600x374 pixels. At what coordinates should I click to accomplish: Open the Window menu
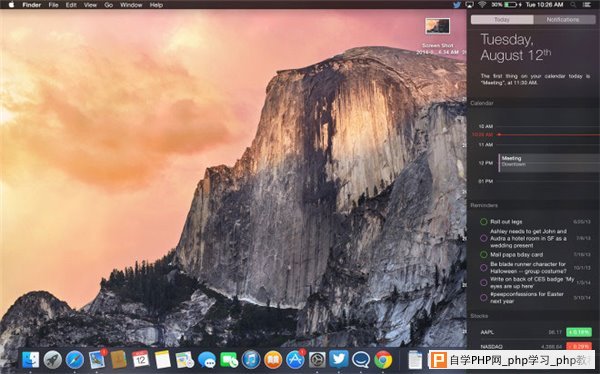point(131,5)
